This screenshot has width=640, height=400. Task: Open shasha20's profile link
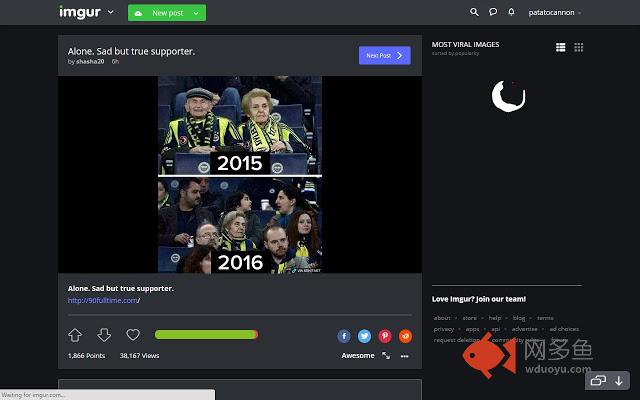(x=90, y=62)
